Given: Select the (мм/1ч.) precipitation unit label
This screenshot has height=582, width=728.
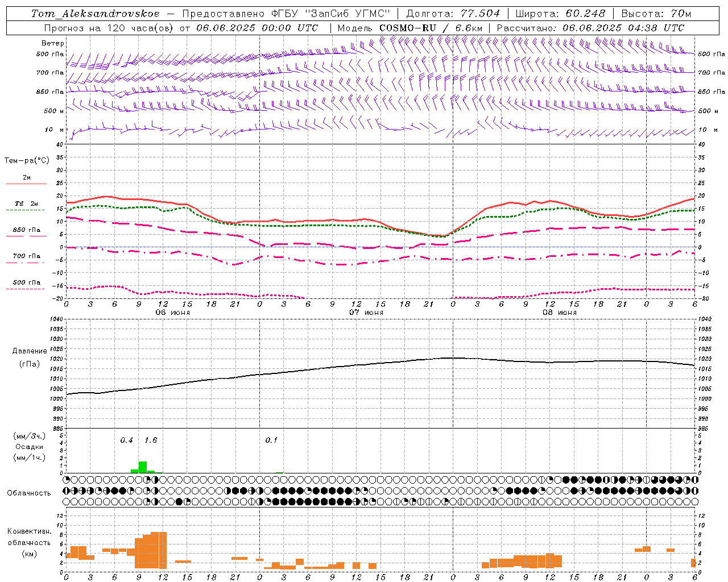Looking at the screenshot, I should pos(29,458).
